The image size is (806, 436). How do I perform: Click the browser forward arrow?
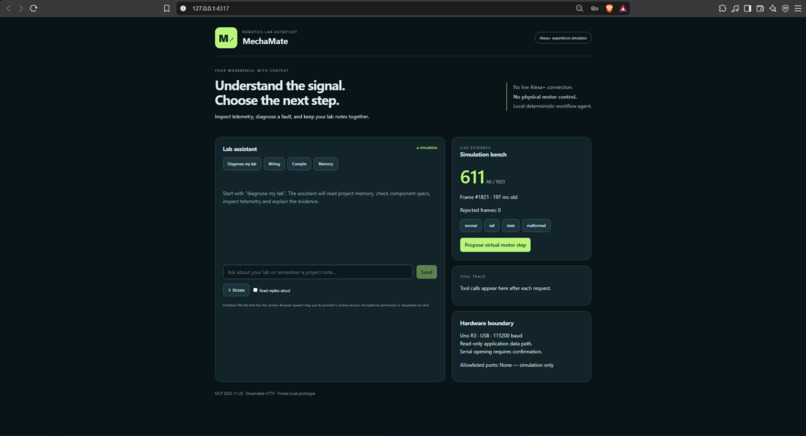[21, 8]
